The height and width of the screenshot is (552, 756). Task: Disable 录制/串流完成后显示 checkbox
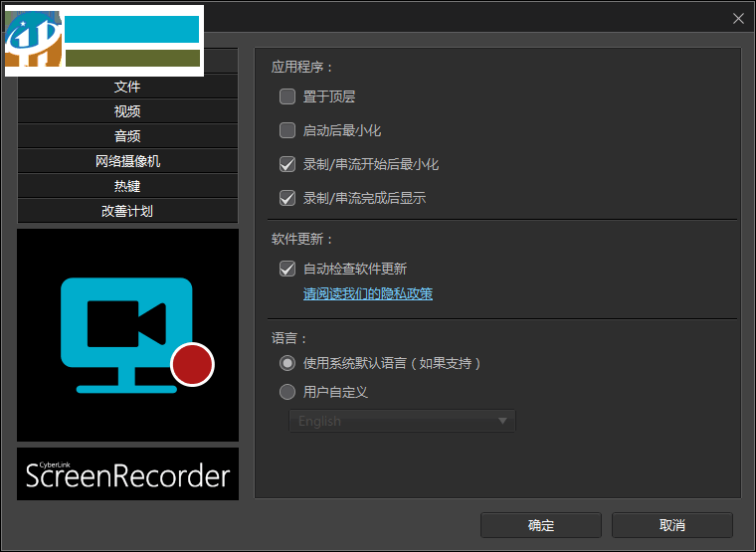click(x=287, y=198)
